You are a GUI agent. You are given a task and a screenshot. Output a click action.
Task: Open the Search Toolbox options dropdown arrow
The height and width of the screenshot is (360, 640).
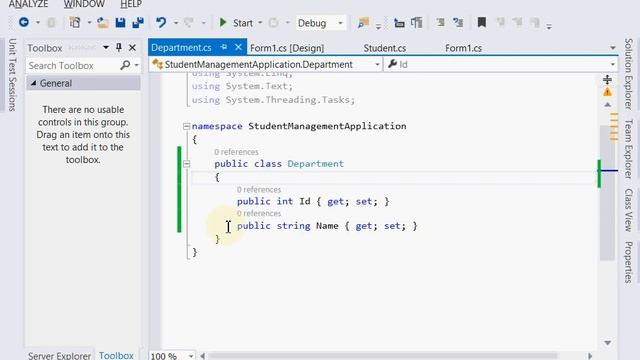(136, 65)
